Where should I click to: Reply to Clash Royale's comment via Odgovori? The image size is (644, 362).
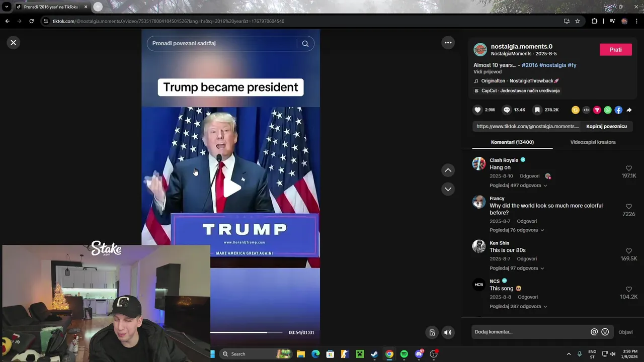[x=529, y=176]
